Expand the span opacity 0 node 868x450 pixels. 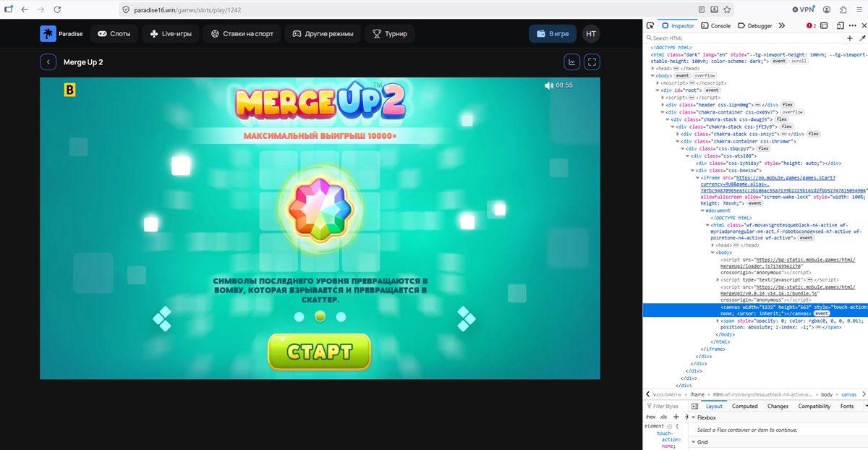click(718, 320)
